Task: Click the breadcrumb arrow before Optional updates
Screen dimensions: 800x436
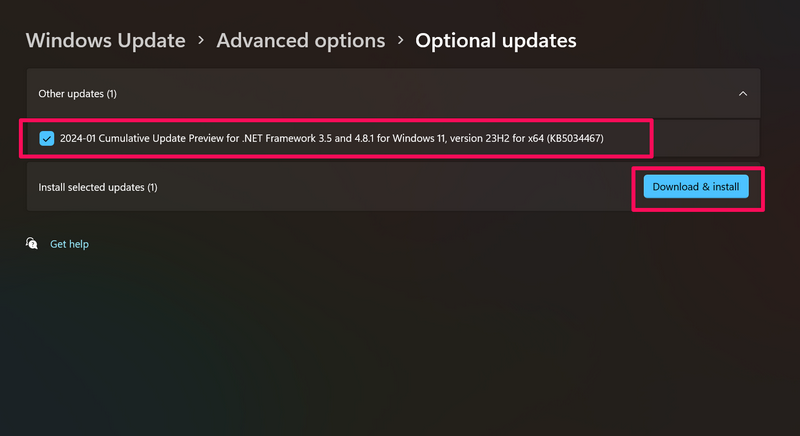Action: [400, 41]
